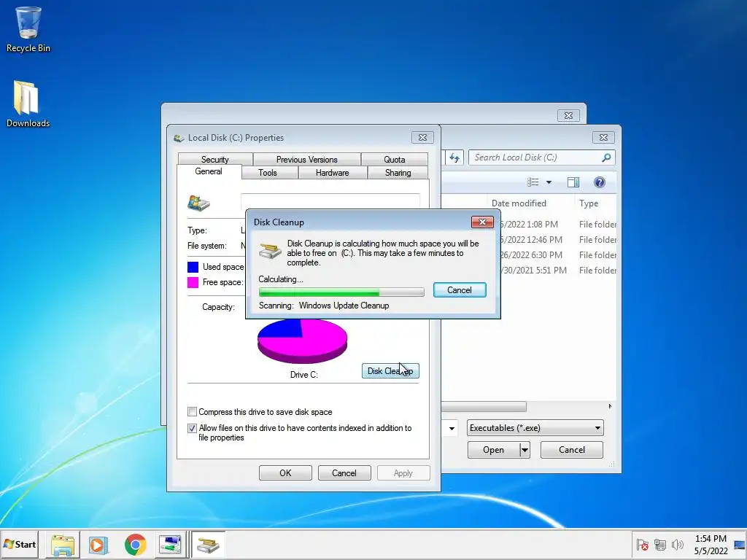This screenshot has width=747, height=560.
Task: Open Executables (*.exe) file type dropdown
Action: point(535,428)
